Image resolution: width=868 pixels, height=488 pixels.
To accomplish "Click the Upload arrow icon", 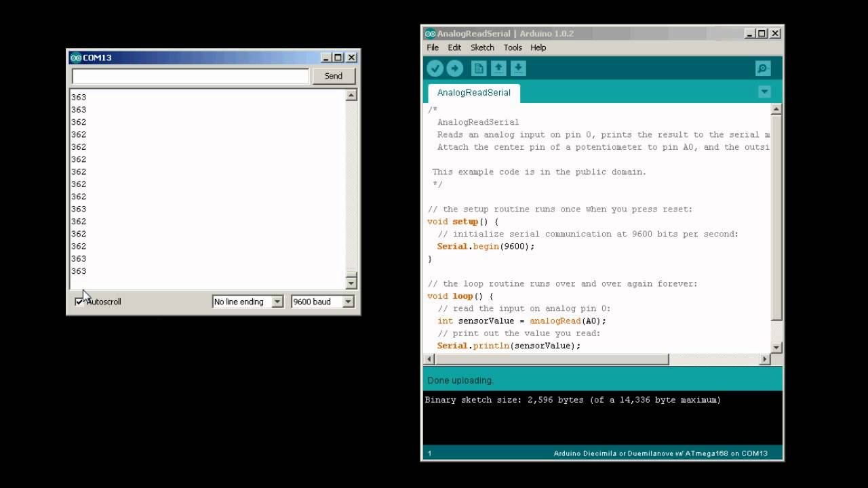I will coord(455,68).
